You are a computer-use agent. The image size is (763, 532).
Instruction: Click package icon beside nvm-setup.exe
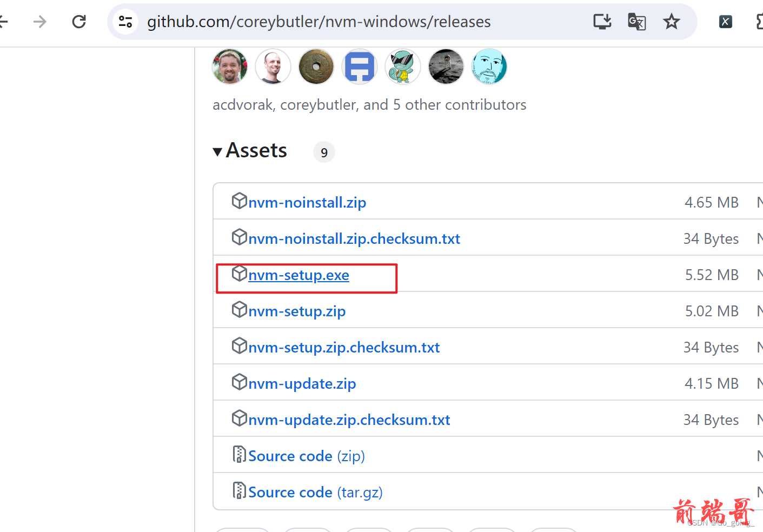click(239, 273)
